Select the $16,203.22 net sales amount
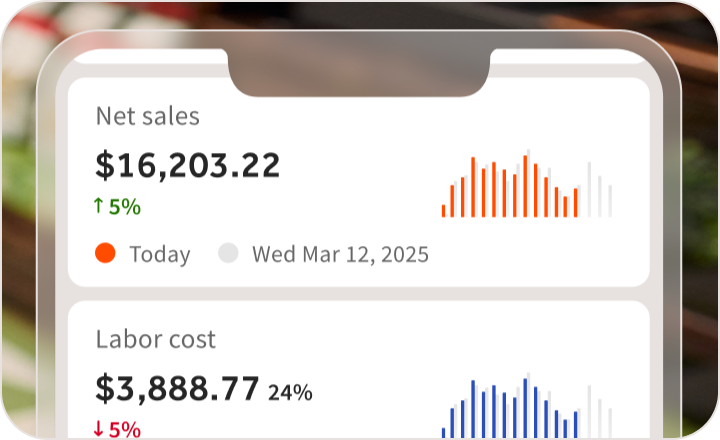Viewport: 720px width, 440px height. pos(187,165)
